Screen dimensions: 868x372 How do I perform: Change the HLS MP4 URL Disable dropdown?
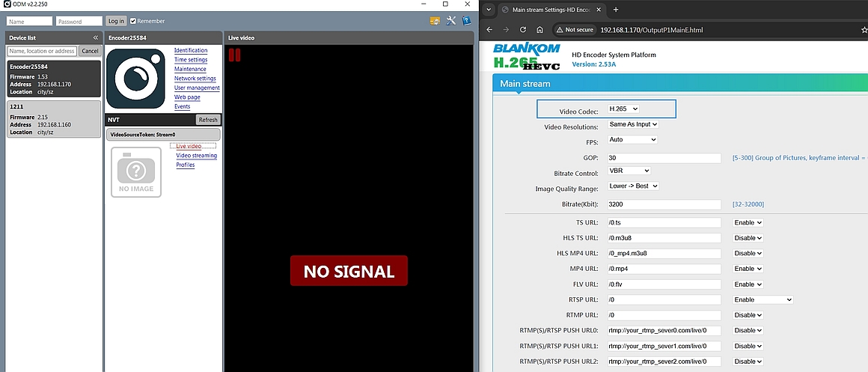(x=748, y=254)
